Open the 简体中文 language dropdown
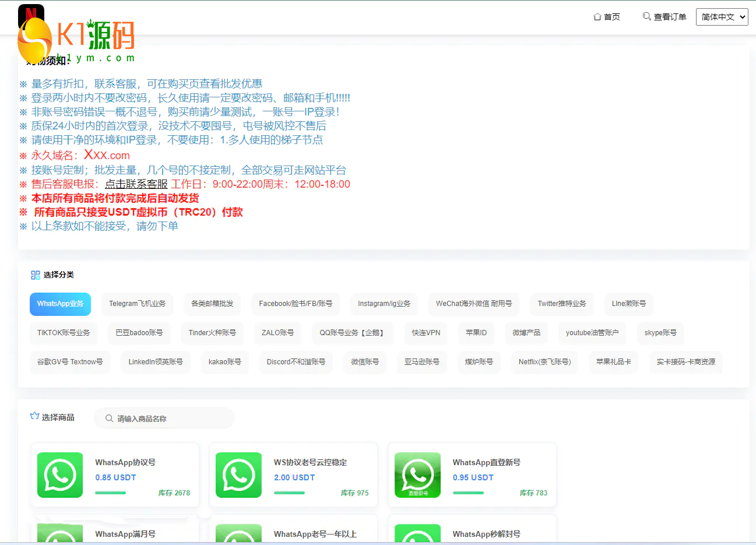This screenshot has width=756, height=545. point(722,17)
